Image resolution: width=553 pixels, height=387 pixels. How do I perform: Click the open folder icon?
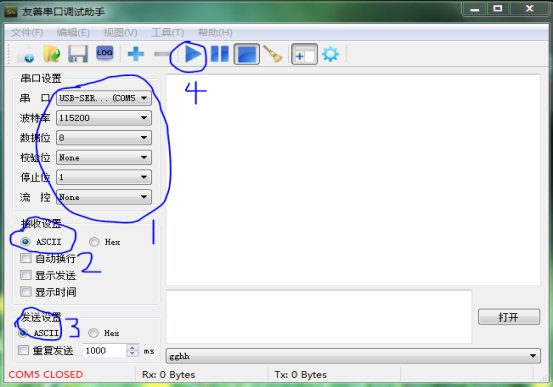coord(52,54)
